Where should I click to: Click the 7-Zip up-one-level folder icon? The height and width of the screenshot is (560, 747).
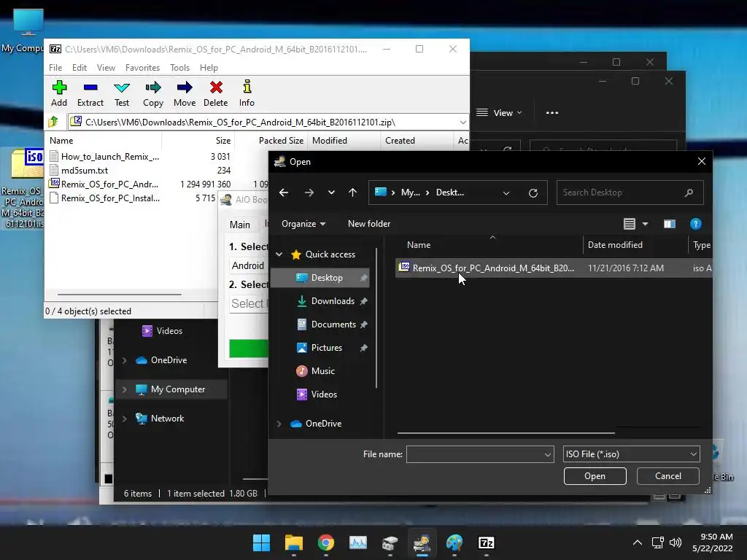[x=53, y=122]
